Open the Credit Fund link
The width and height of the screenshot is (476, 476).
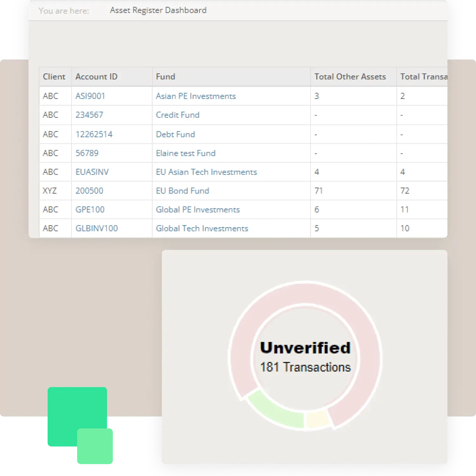click(x=178, y=115)
